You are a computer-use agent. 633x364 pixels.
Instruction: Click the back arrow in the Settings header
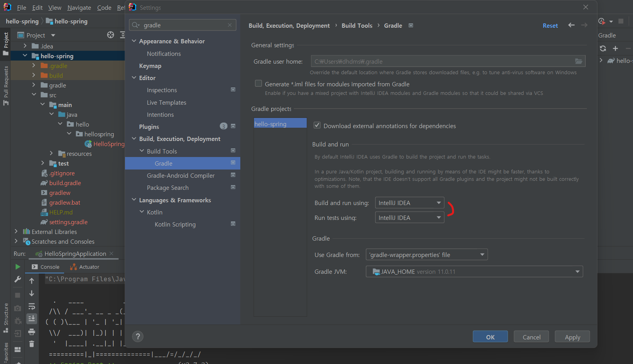[x=571, y=25]
